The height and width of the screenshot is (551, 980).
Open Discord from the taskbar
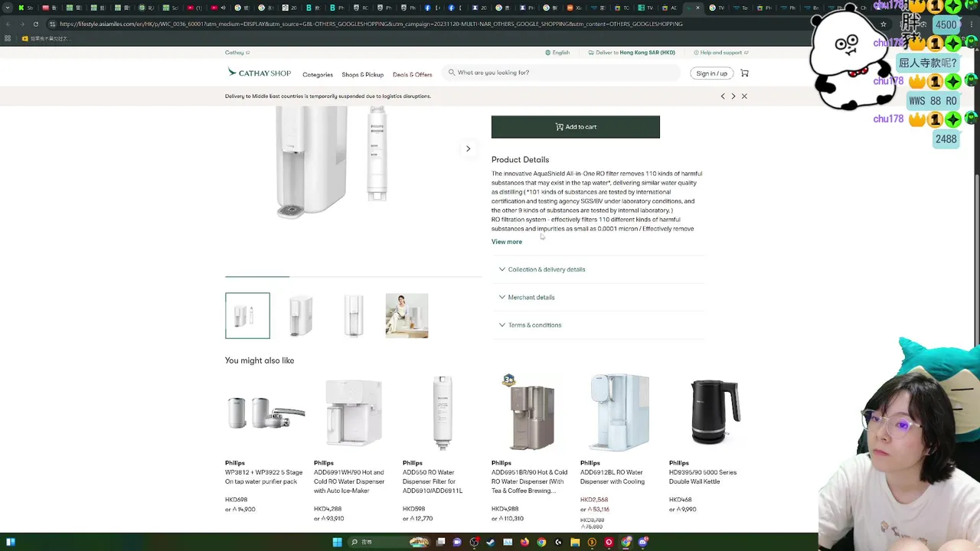click(643, 542)
